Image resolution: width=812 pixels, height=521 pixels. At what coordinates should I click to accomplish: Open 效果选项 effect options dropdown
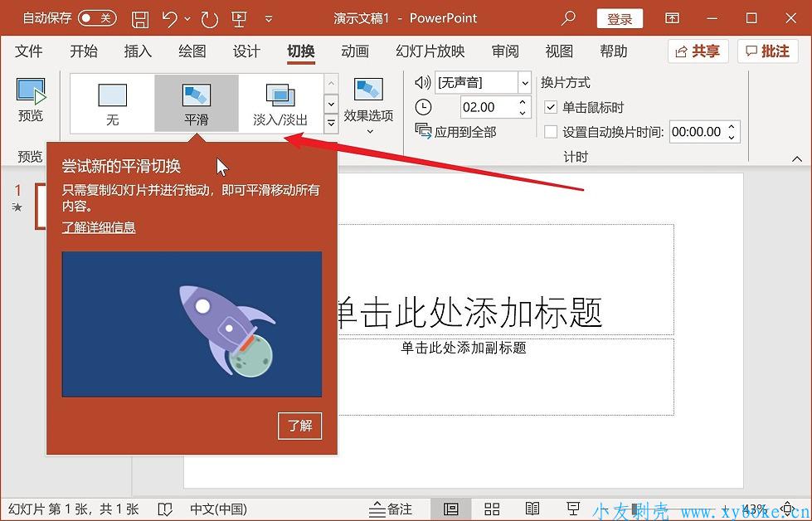[x=368, y=106]
